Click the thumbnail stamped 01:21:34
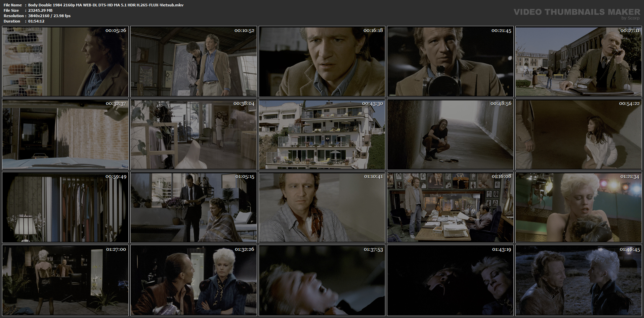Screen dimensions: 644x318 (x=579, y=207)
